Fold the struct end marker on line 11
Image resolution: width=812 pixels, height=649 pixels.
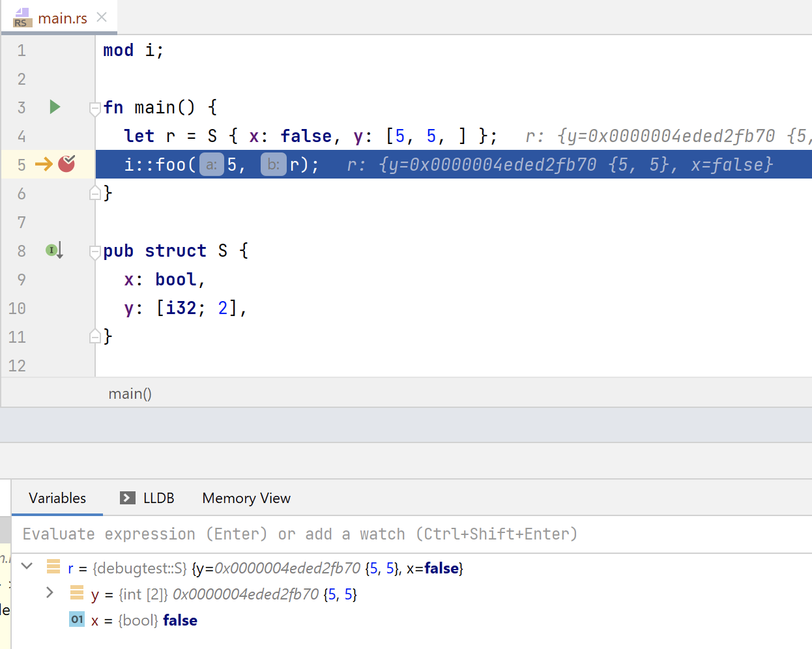click(95, 336)
